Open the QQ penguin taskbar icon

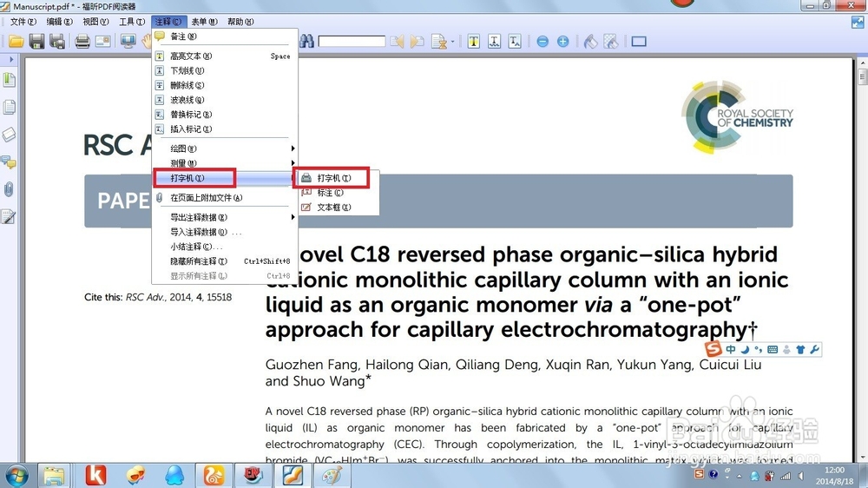[174, 475]
